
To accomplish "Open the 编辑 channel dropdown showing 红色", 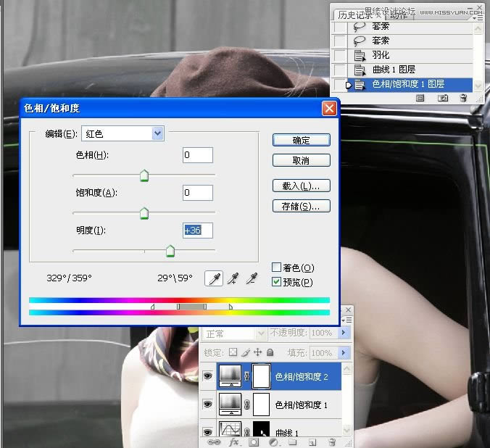I will click(x=157, y=133).
